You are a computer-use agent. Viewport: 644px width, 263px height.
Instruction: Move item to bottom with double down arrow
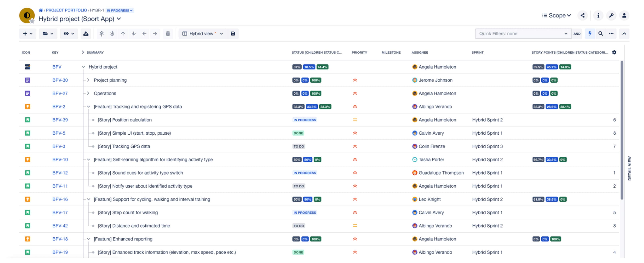112,33
